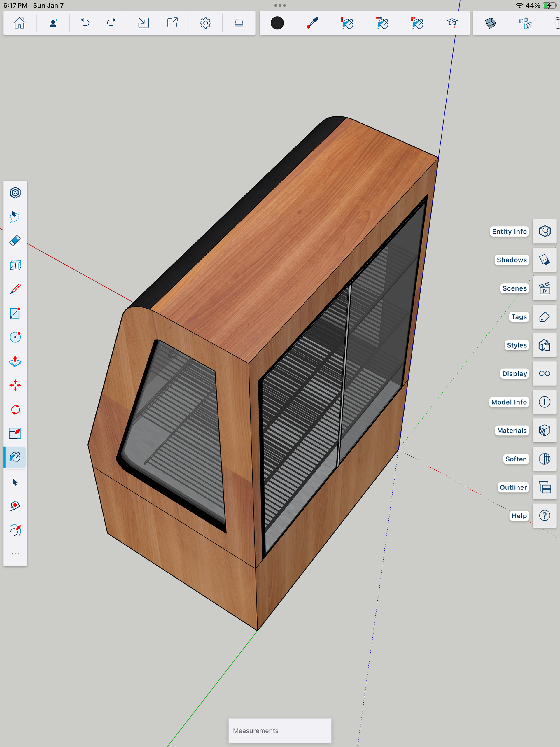Open the Materials panel
Image resolution: width=560 pixels, height=747 pixels.
tap(545, 431)
